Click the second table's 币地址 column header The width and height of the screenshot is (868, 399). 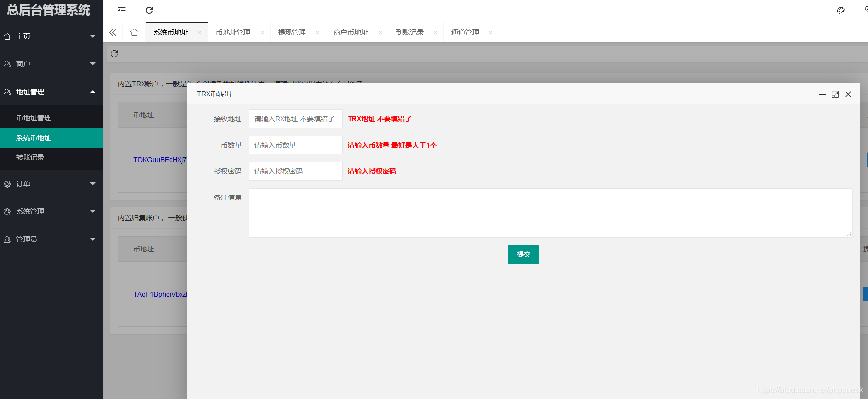coord(144,249)
